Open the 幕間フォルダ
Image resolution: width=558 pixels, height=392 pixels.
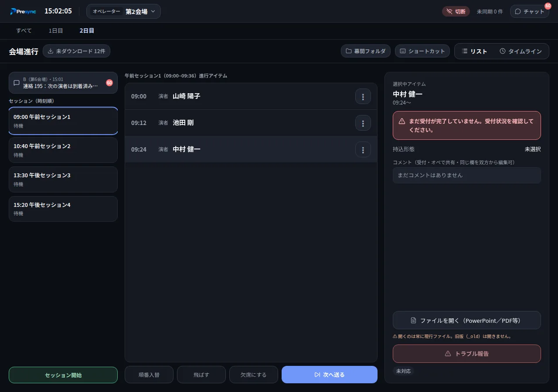pos(366,51)
